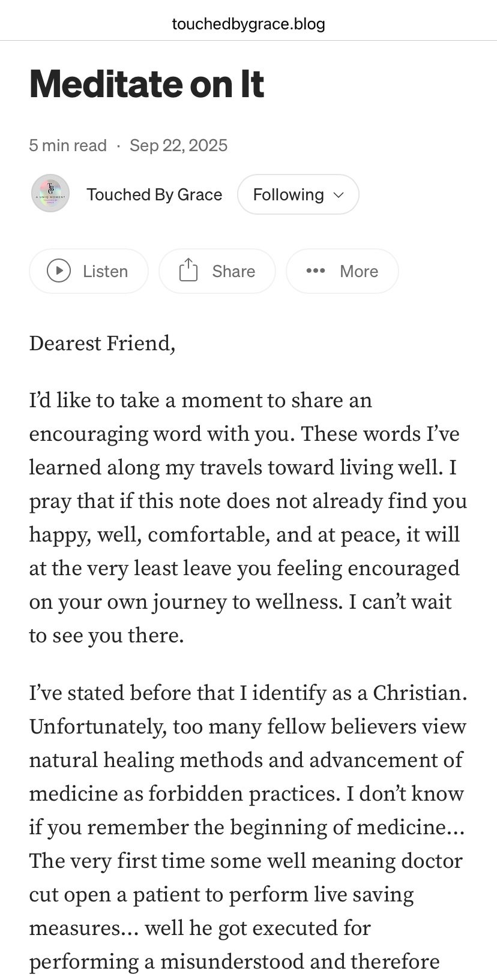Visit the Touched By Grace author page

[x=154, y=195]
